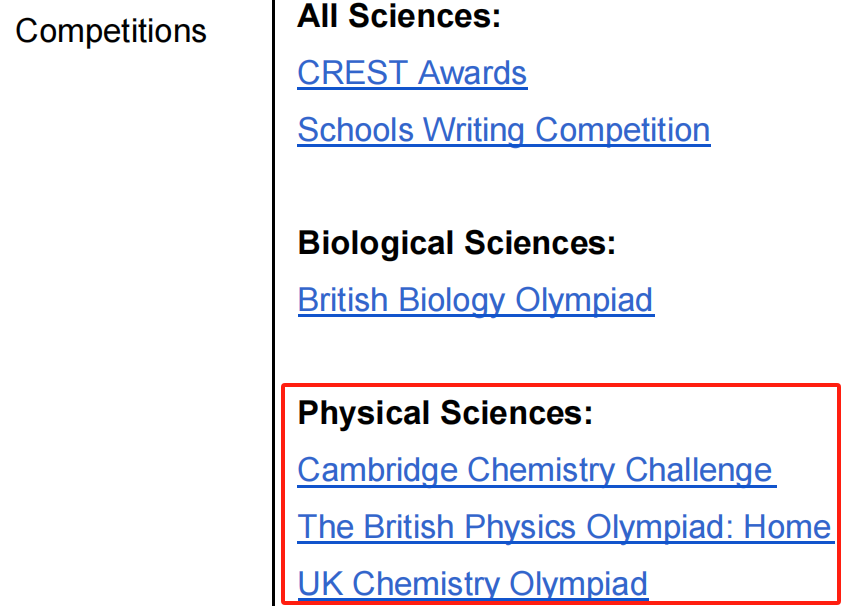
Task: Click Biology in British Biology Olympiad link
Action: (453, 300)
